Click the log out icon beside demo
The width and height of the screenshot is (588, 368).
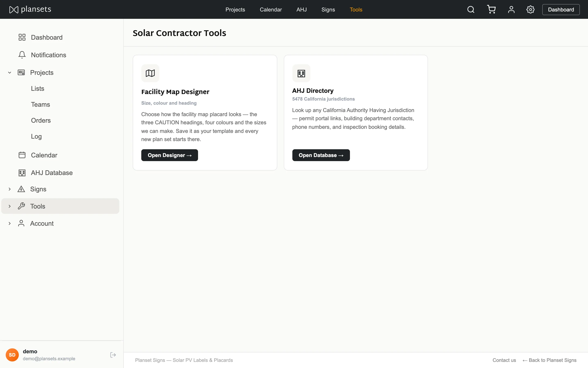click(x=113, y=355)
